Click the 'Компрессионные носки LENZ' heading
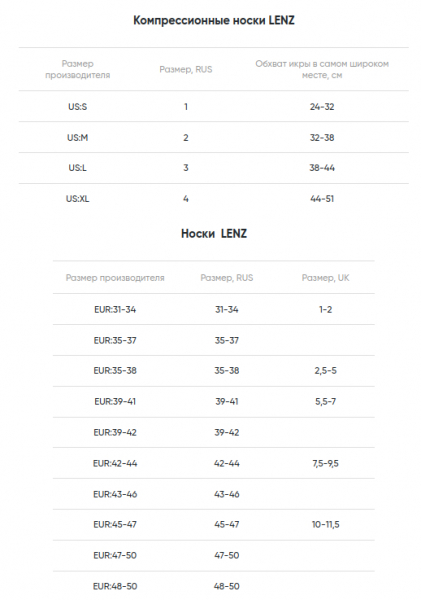 coord(214,20)
